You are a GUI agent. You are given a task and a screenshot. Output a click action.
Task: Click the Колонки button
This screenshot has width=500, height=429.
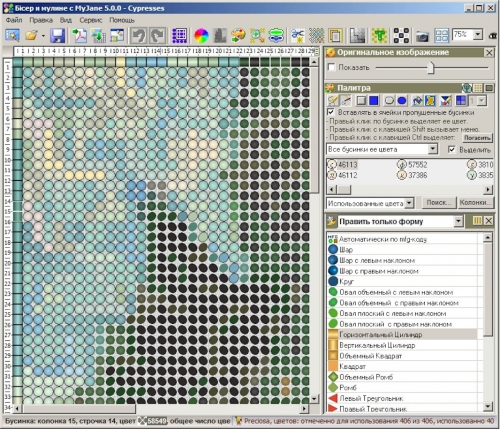(475, 202)
